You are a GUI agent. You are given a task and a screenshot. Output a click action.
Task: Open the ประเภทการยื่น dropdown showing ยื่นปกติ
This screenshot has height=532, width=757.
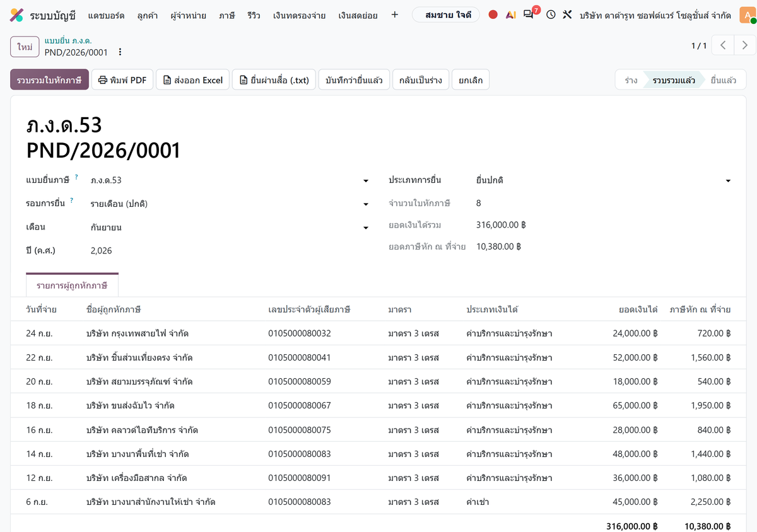coord(604,180)
